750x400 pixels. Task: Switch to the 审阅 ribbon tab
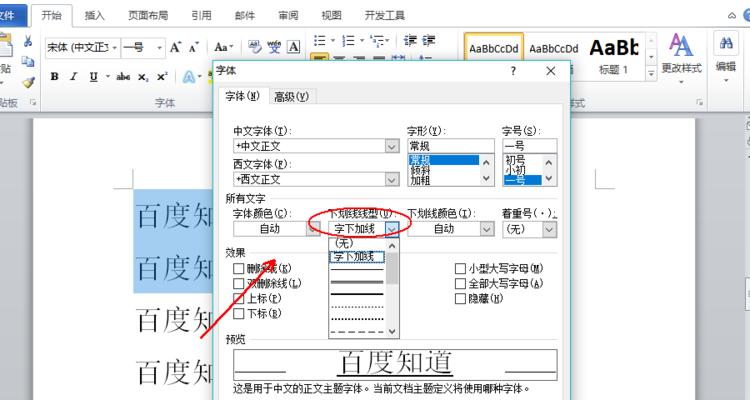click(288, 15)
